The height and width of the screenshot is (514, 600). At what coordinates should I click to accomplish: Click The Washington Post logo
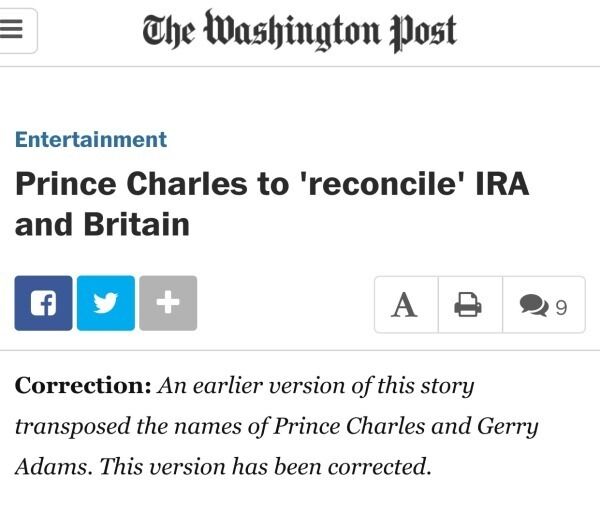click(x=299, y=31)
